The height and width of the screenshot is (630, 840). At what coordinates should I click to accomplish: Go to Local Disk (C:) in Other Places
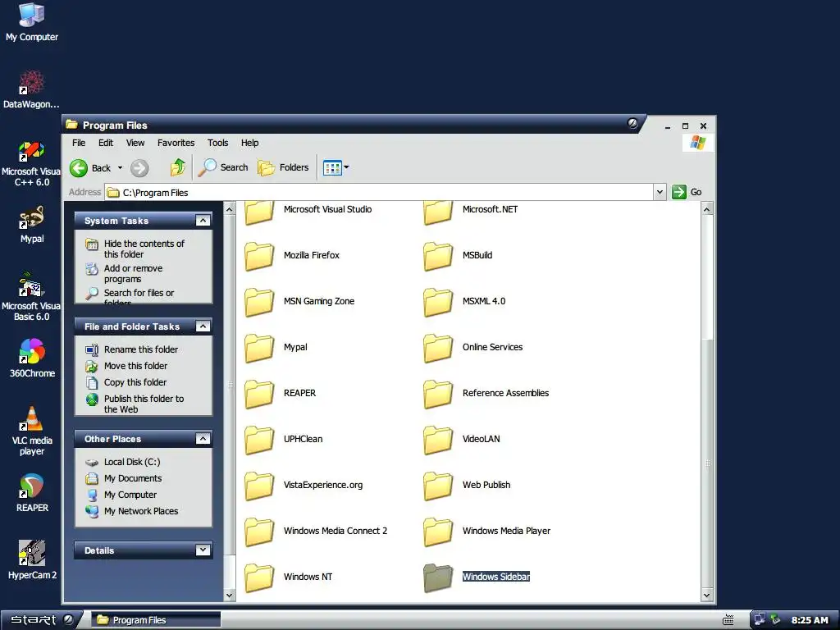pos(132,462)
